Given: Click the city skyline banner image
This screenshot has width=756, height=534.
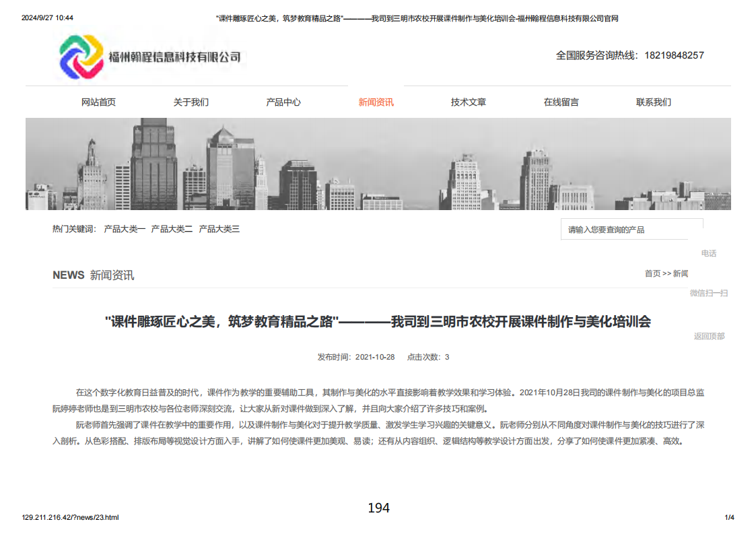Looking at the screenshot, I should coord(378,164).
